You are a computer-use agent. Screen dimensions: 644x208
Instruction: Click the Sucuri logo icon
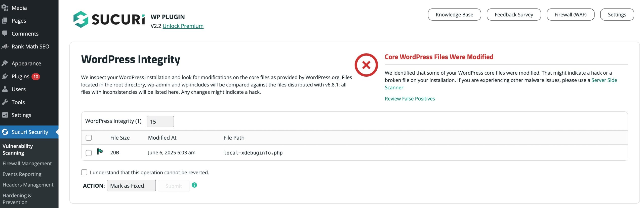click(x=81, y=19)
